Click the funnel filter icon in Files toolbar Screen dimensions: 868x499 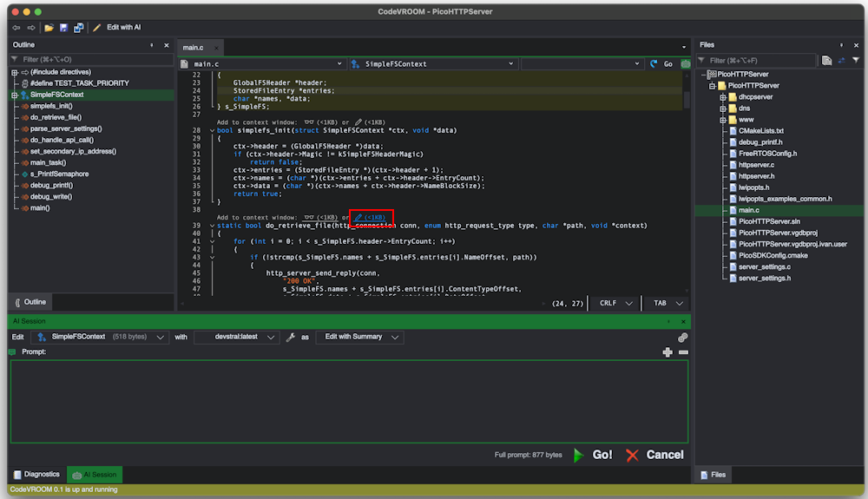856,60
